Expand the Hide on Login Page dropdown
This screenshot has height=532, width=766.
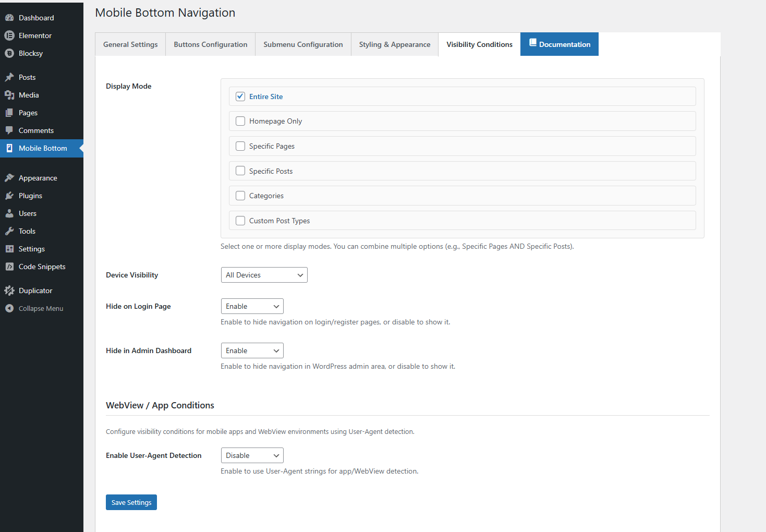pyautogui.click(x=252, y=306)
